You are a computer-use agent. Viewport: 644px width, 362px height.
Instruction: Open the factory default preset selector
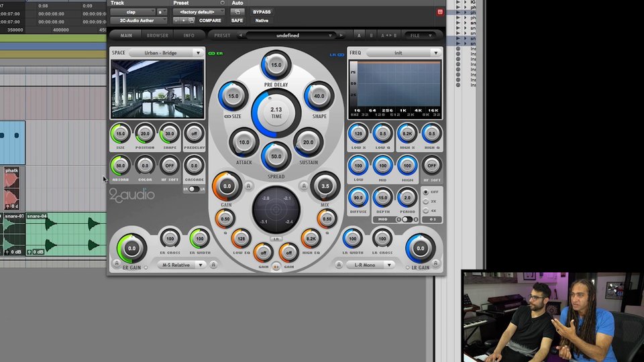[x=199, y=12]
